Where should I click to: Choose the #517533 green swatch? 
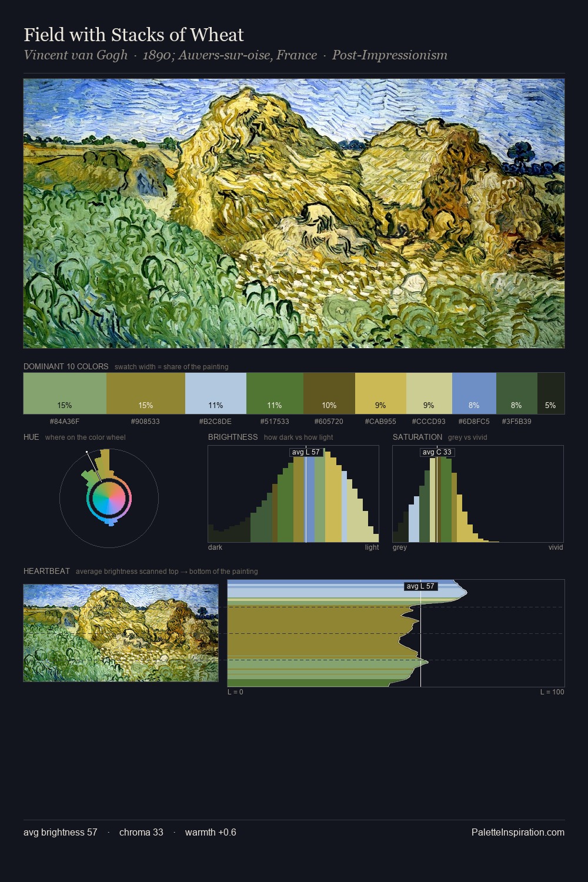[275, 393]
